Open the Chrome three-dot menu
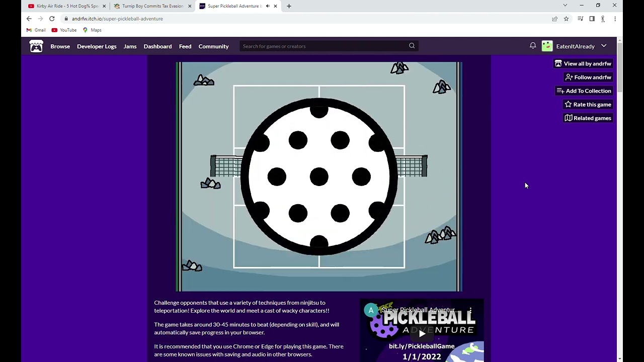Viewport: 644px width, 362px height. click(x=614, y=19)
